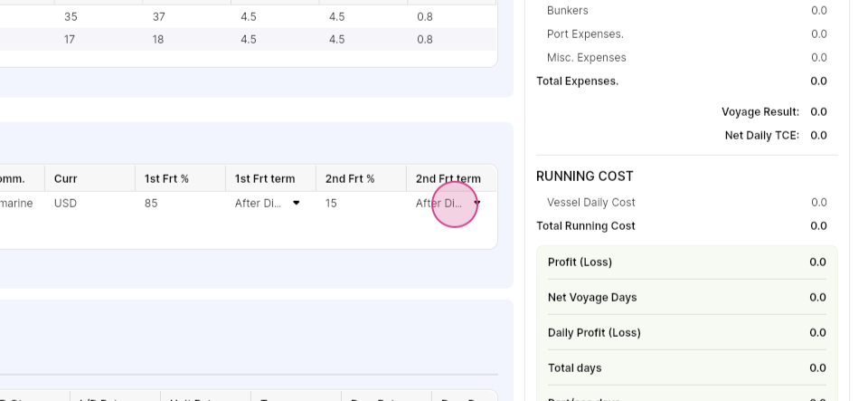868x401 pixels.
Task: Click the Vessel Daily Cost value 0.0
Action: [819, 202]
